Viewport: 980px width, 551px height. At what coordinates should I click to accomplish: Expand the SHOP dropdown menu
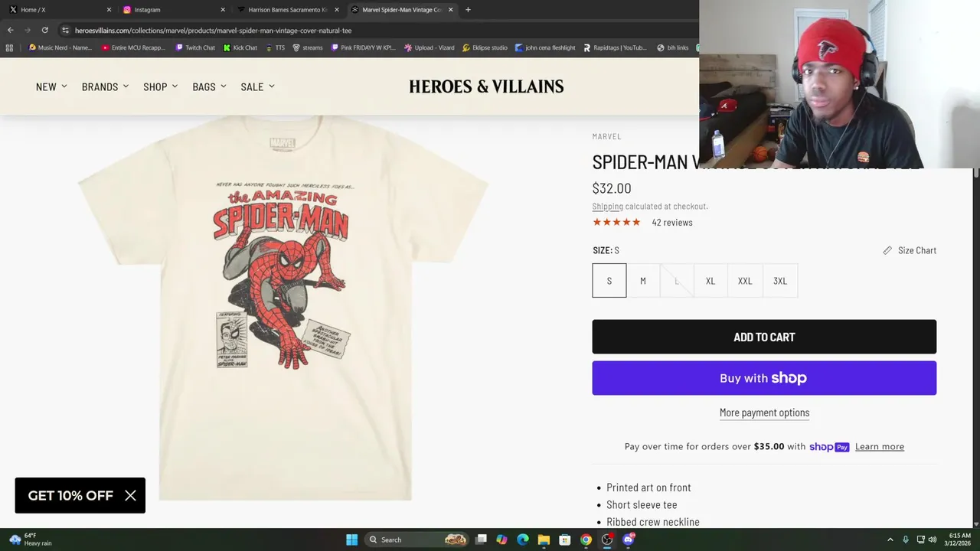[x=160, y=86]
